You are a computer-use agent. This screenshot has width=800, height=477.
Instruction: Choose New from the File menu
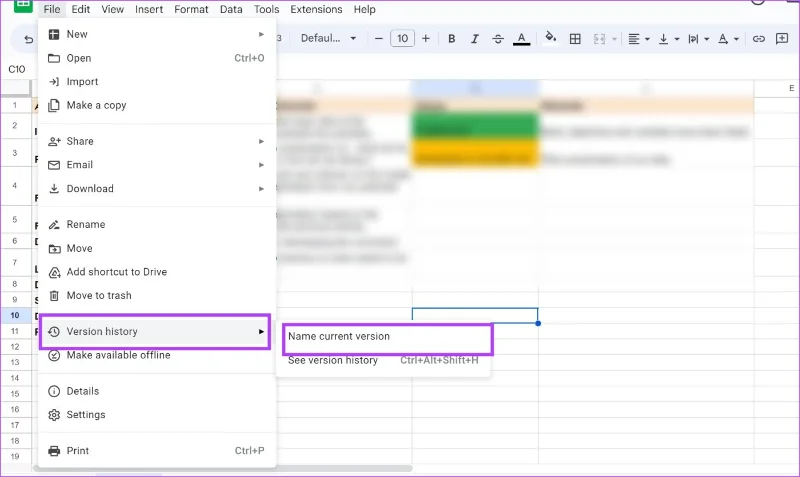tap(157, 34)
